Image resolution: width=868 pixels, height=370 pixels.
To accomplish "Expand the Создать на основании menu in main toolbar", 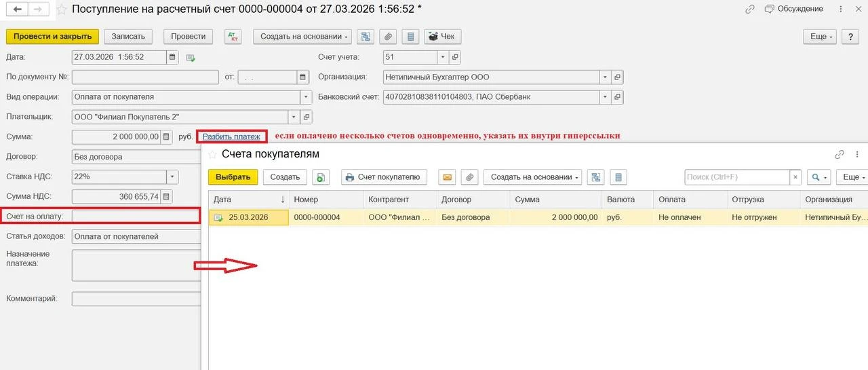I will 302,37.
